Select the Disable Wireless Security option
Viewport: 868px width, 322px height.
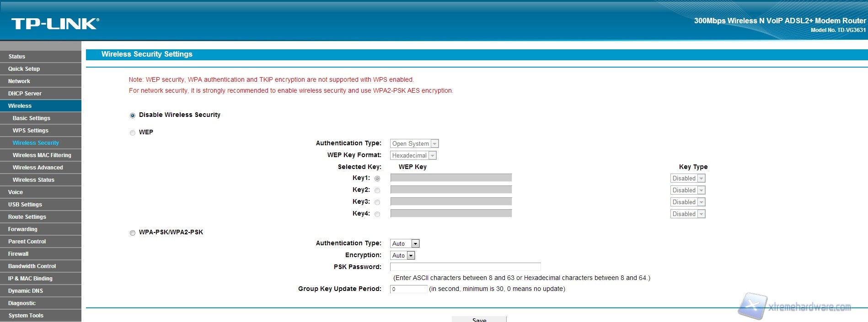click(x=133, y=116)
